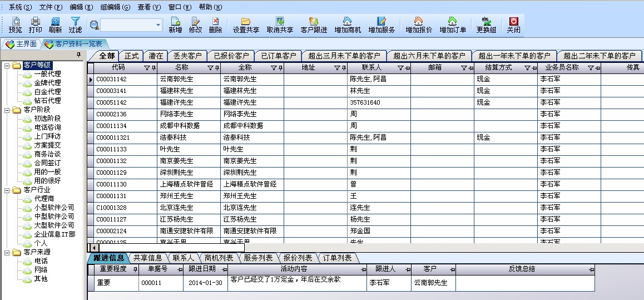Open the 文件(F) menu

51,7
